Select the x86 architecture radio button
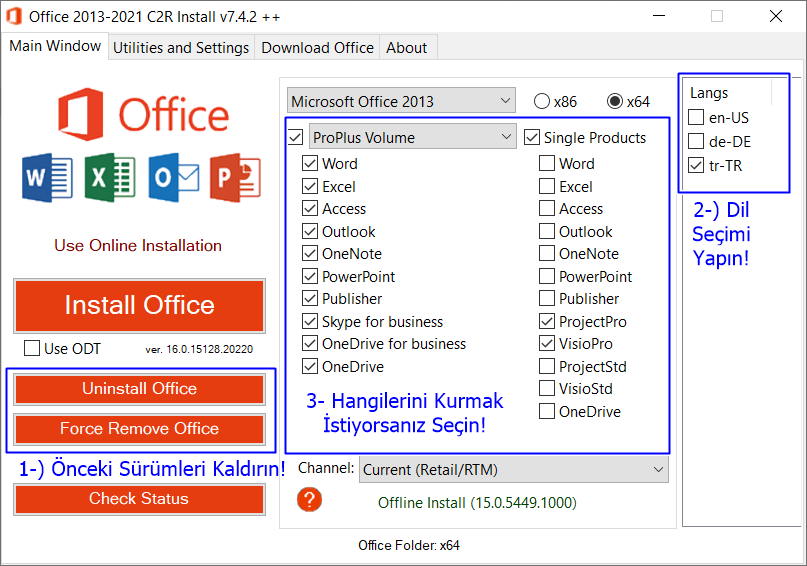This screenshot has height=566, width=807. point(542,101)
